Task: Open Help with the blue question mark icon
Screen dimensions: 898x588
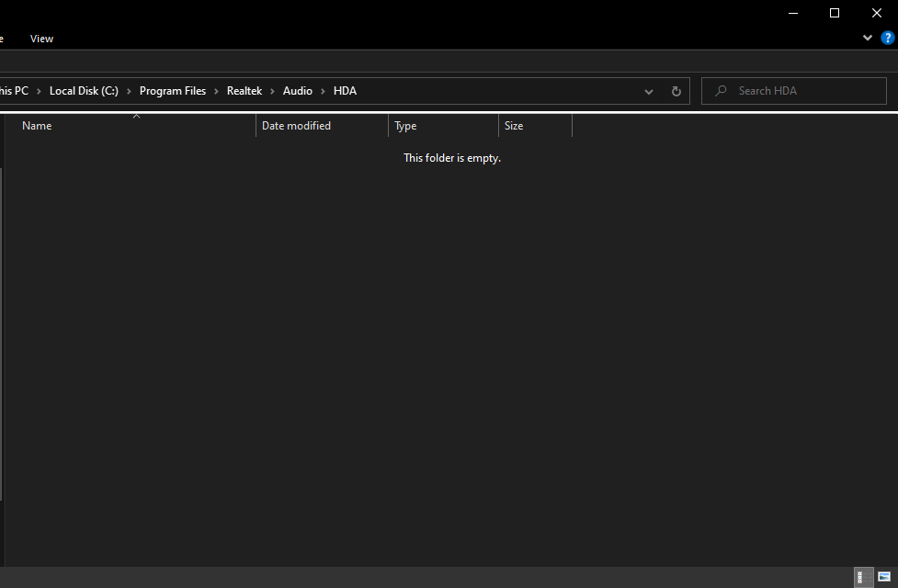Action: [x=887, y=38]
